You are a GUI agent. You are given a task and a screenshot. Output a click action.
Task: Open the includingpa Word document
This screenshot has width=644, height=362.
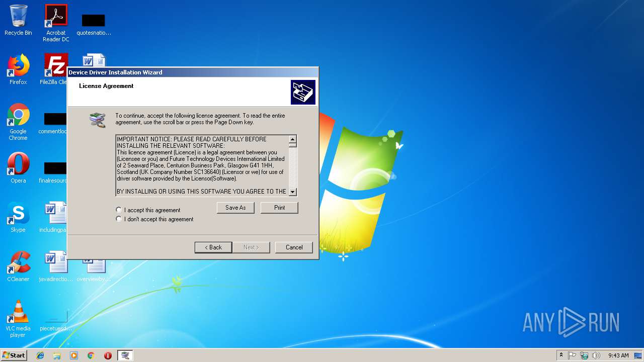point(54,217)
